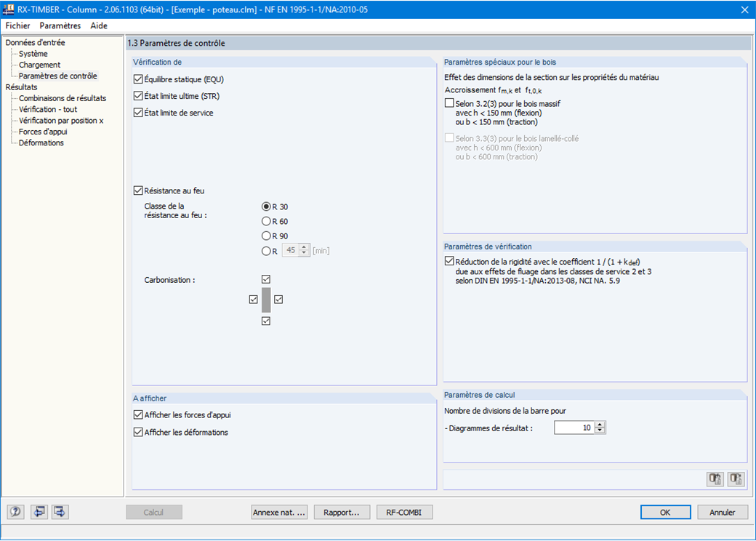Open help via the question mark icon
Screen dimensions: 756x541
point(15,512)
